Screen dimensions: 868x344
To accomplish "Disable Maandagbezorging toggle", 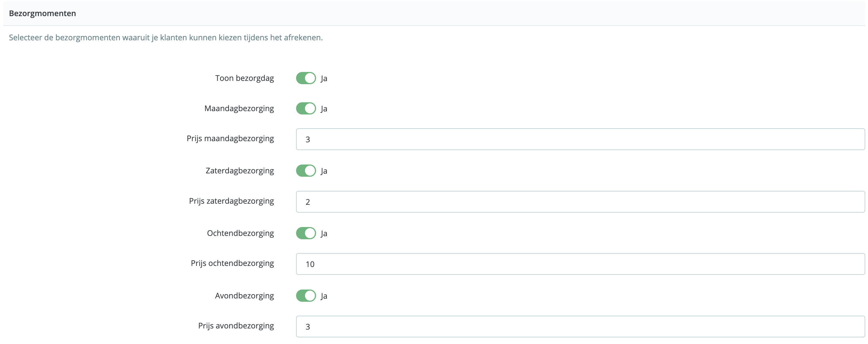I will [306, 109].
